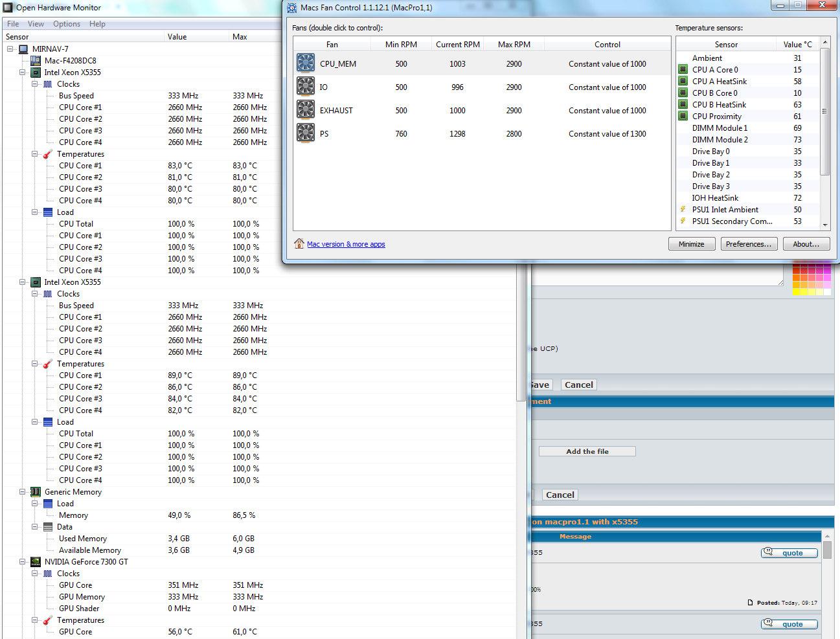Click the Clocks icon under NVIDIA GeForce 7300 GT
The image size is (840, 639).
[48, 574]
